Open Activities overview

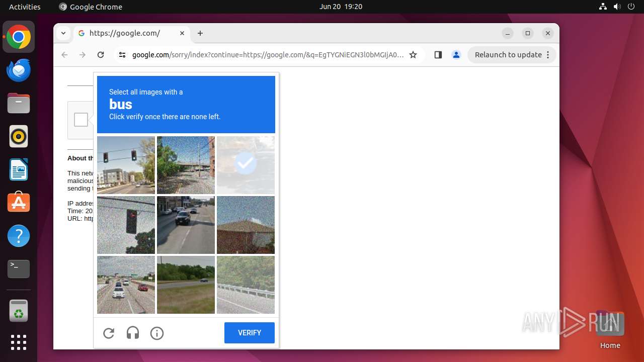(x=25, y=7)
